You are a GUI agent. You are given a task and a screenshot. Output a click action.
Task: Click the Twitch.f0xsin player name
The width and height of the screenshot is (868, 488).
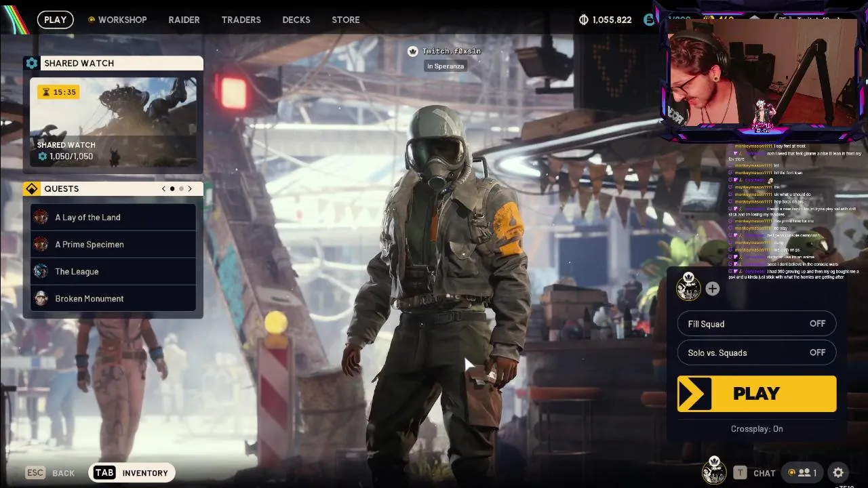pyautogui.click(x=451, y=51)
